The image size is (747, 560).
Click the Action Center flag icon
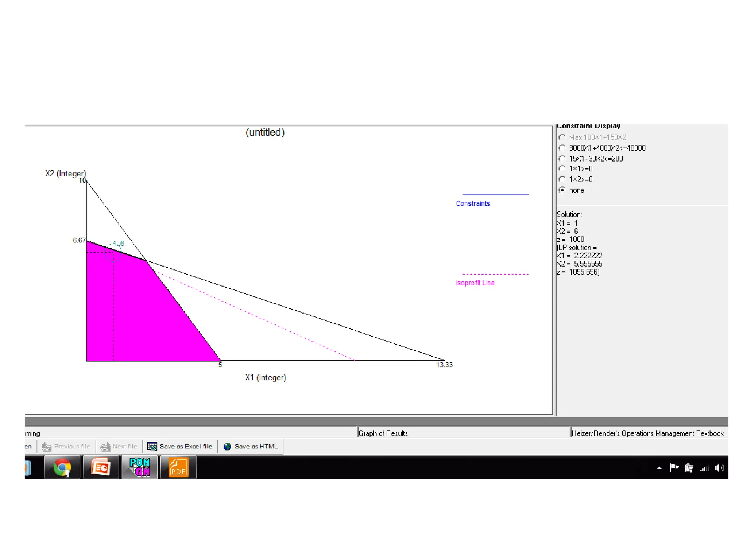tap(674, 468)
